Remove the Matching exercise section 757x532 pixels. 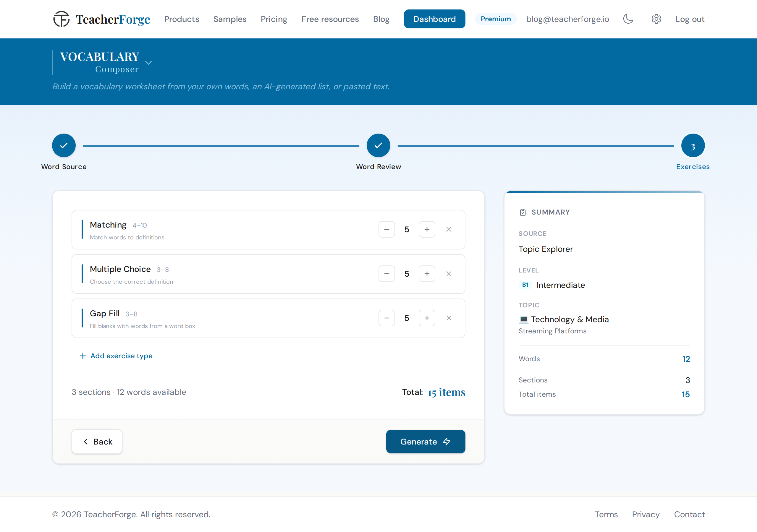click(449, 229)
